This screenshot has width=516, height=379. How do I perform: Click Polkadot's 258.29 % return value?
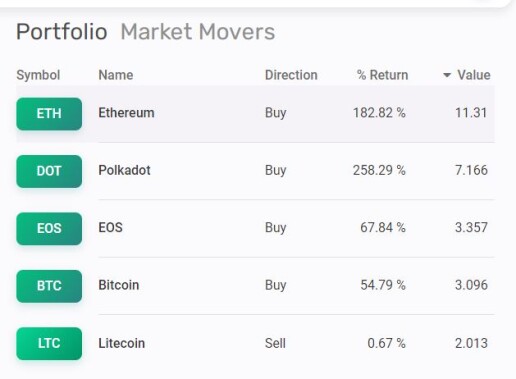(379, 170)
